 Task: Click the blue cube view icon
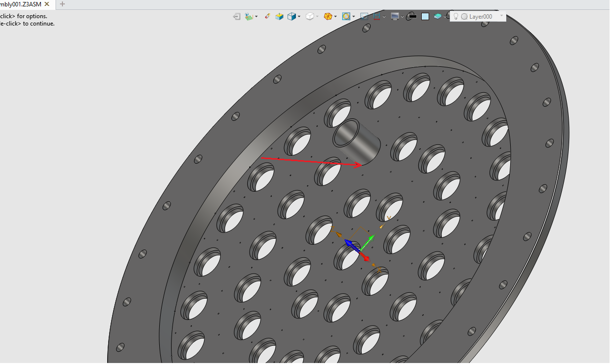[x=291, y=16]
